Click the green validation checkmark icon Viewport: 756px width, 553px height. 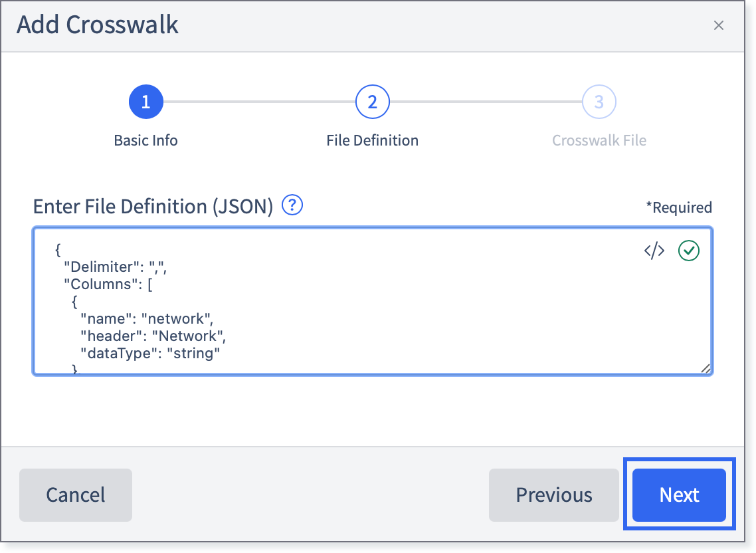click(x=688, y=251)
